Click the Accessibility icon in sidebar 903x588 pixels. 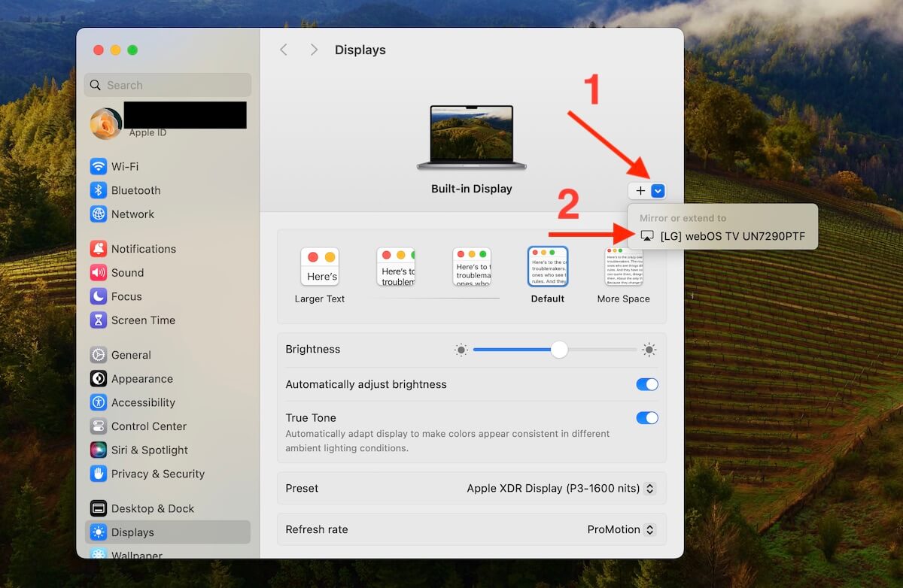click(99, 402)
